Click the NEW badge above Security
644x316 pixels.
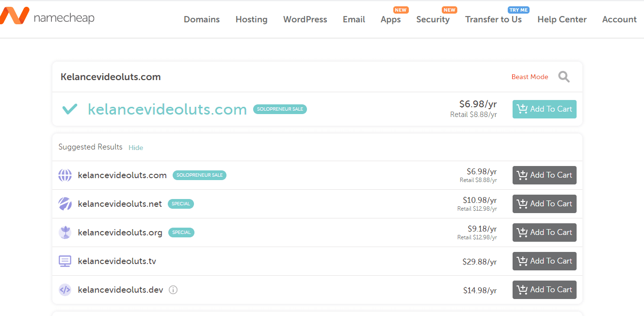pos(450,10)
